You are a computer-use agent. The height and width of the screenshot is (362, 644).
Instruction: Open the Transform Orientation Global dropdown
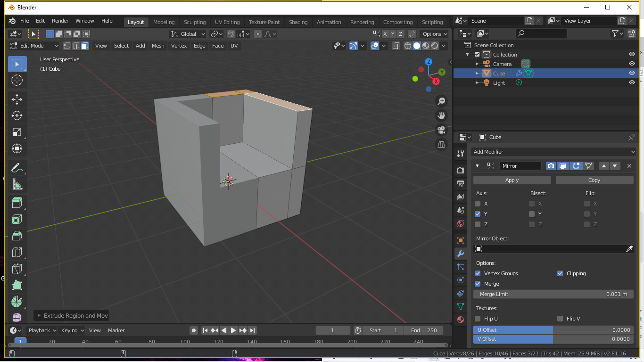click(x=187, y=33)
